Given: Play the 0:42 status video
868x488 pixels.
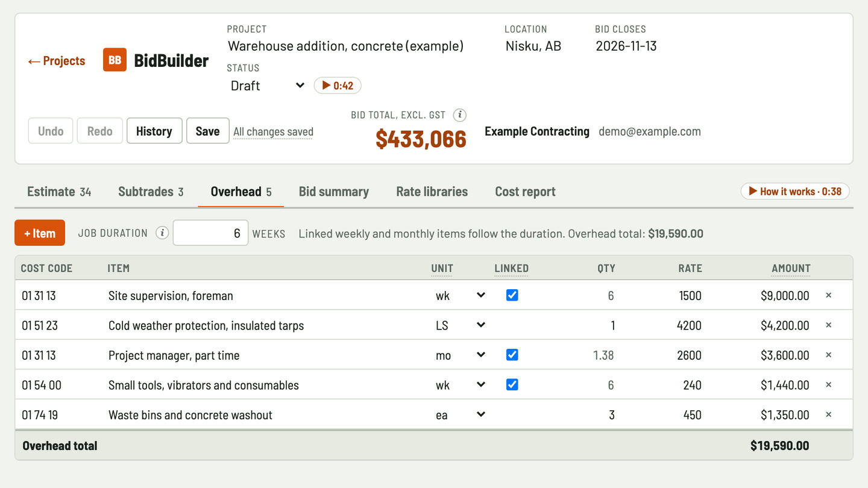Looking at the screenshot, I should [338, 86].
